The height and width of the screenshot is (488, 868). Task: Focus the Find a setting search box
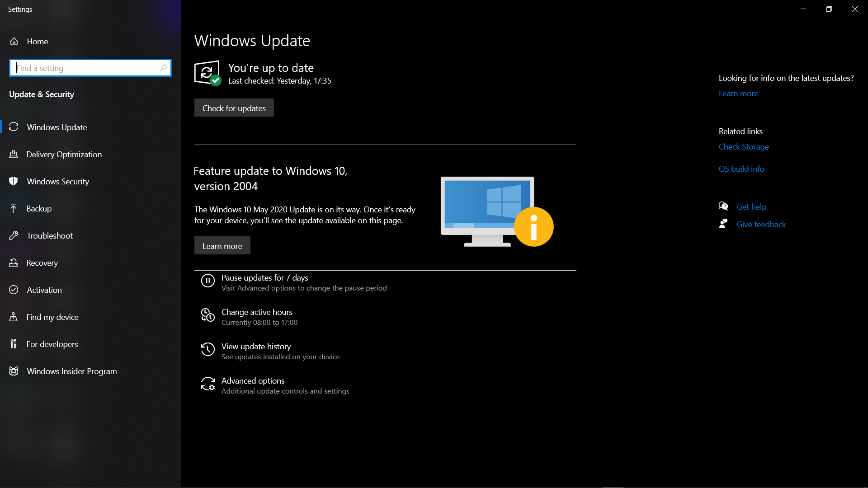(90, 68)
